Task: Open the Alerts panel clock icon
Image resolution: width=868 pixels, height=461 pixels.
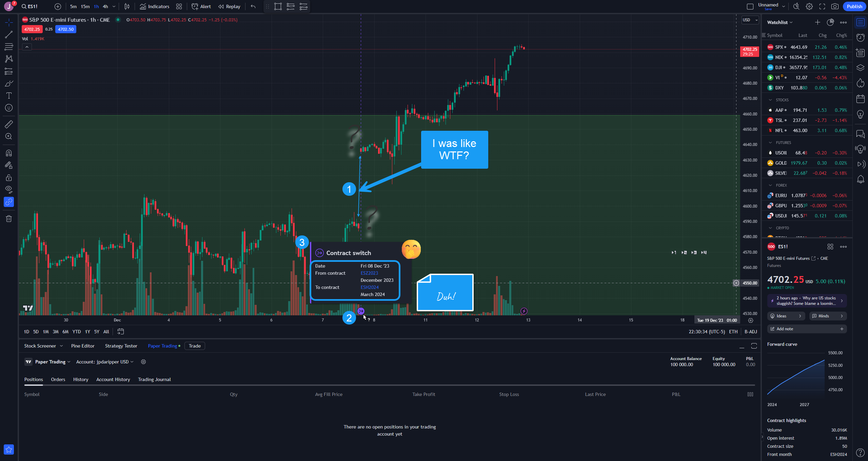Action: click(x=861, y=37)
